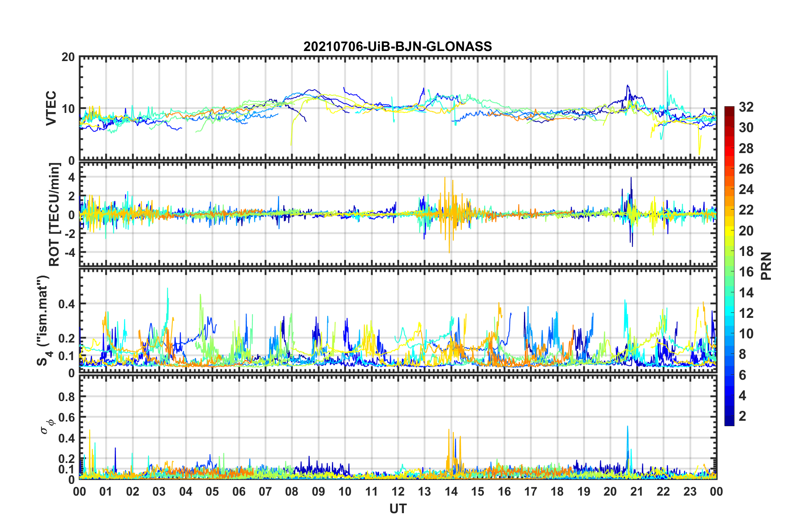Click VTEC axis tick label 20
Viewport: 796px width, 532px height.
point(68,57)
